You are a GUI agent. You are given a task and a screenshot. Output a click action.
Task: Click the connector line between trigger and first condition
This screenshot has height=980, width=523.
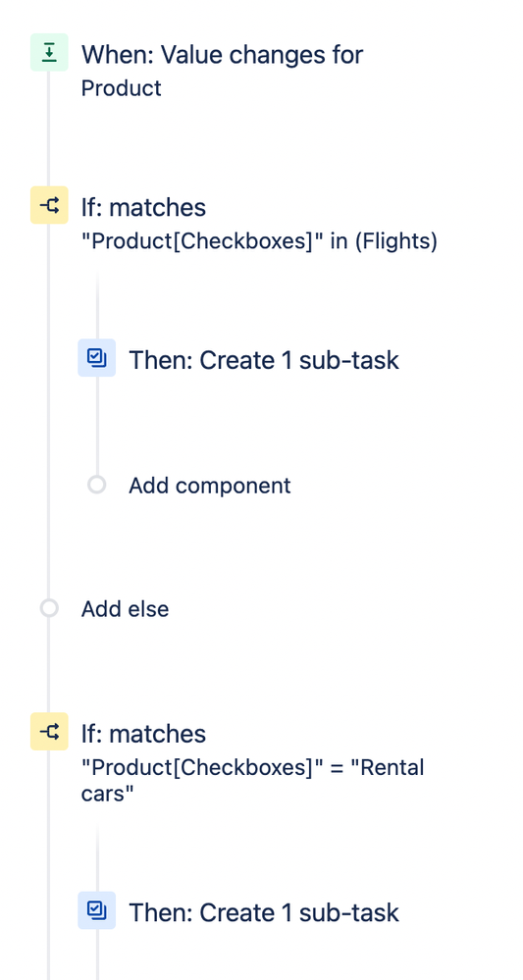point(49,129)
